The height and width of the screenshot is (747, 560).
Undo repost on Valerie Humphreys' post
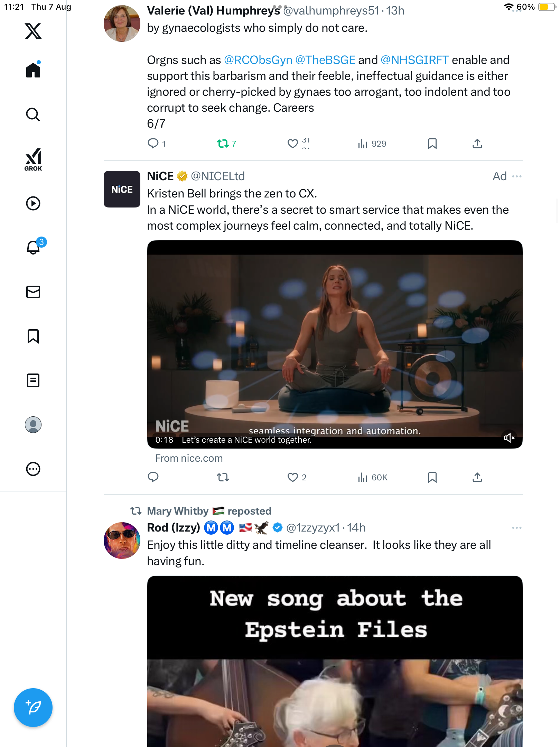(x=223, y=144)
